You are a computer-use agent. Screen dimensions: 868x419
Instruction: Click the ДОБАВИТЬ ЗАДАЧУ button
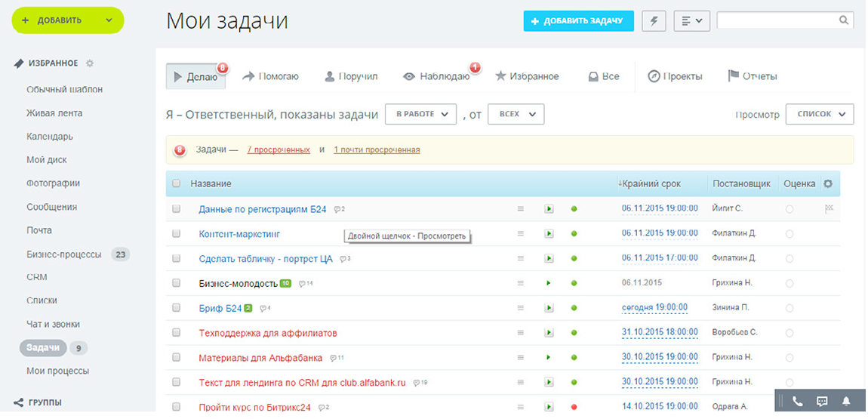tap(579, 21)
